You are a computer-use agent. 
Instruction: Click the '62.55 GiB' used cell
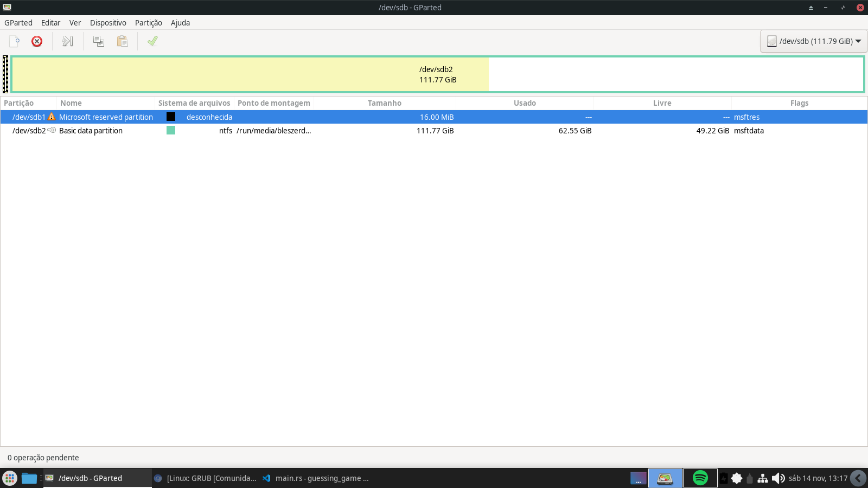pyautogui.click(x=575, y=131)
